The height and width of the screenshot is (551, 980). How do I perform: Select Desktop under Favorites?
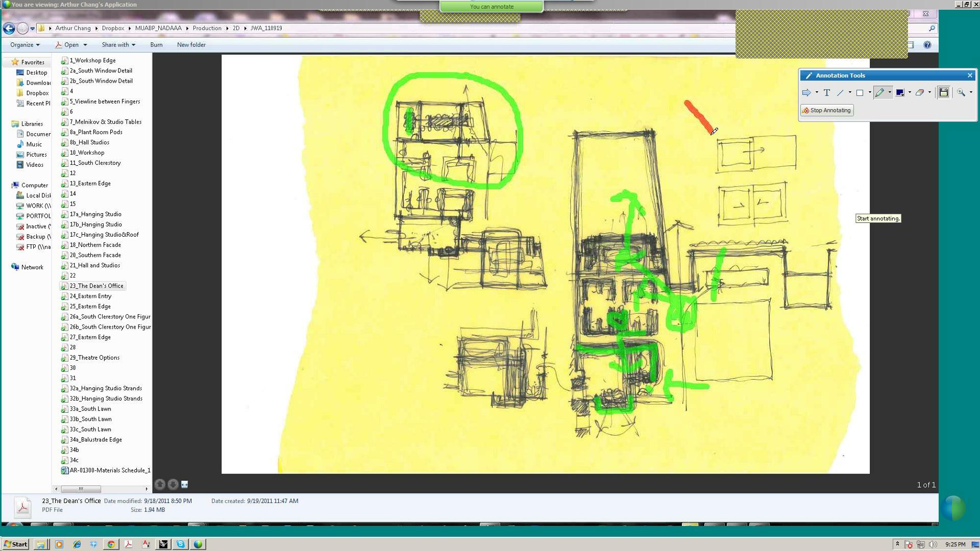[32, 72]
